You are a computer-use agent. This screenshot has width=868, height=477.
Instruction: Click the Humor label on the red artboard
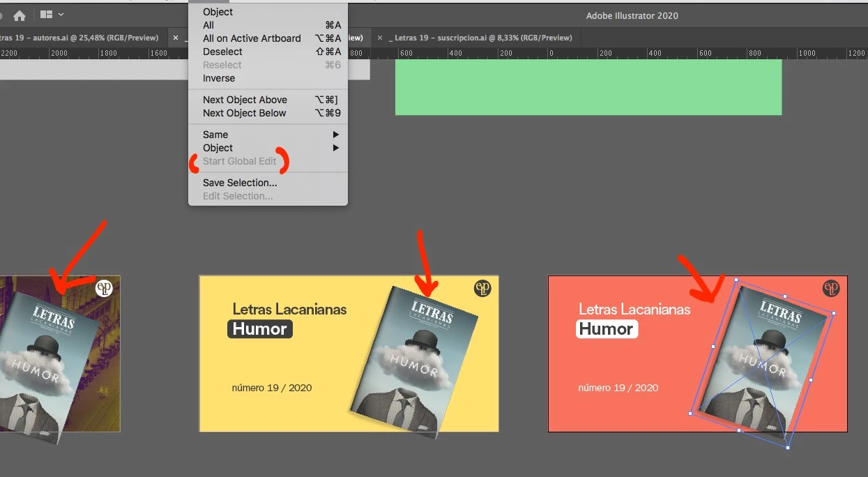point(607,329)
